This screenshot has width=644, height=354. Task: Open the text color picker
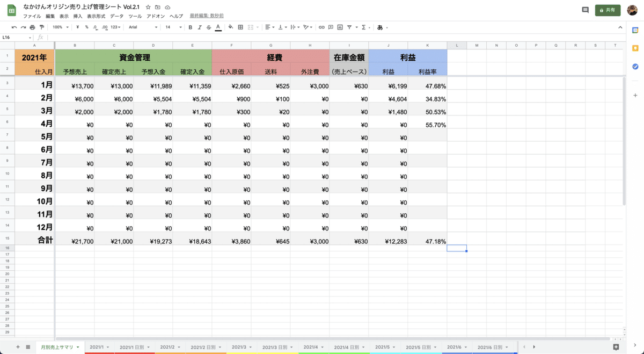pos(218,27)
